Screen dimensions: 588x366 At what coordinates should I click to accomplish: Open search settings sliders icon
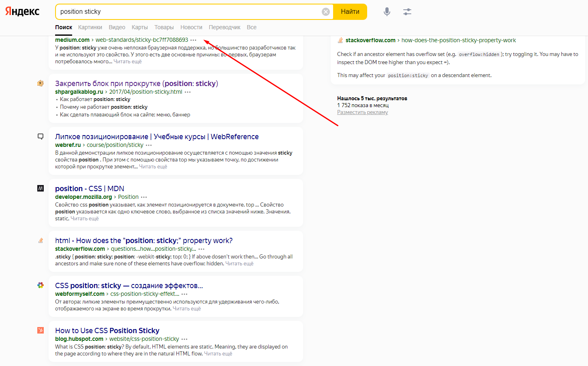[407, 12]
